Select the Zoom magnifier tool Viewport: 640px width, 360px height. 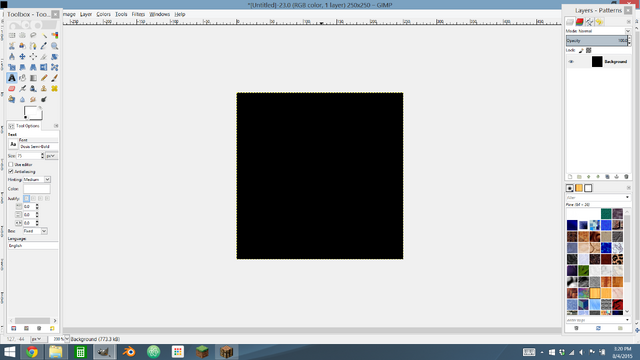pyautogui.click(x=54, y=46)
